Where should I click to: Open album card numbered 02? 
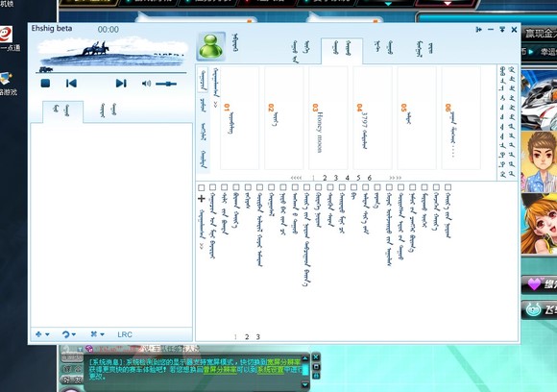(x=284, y=118)
